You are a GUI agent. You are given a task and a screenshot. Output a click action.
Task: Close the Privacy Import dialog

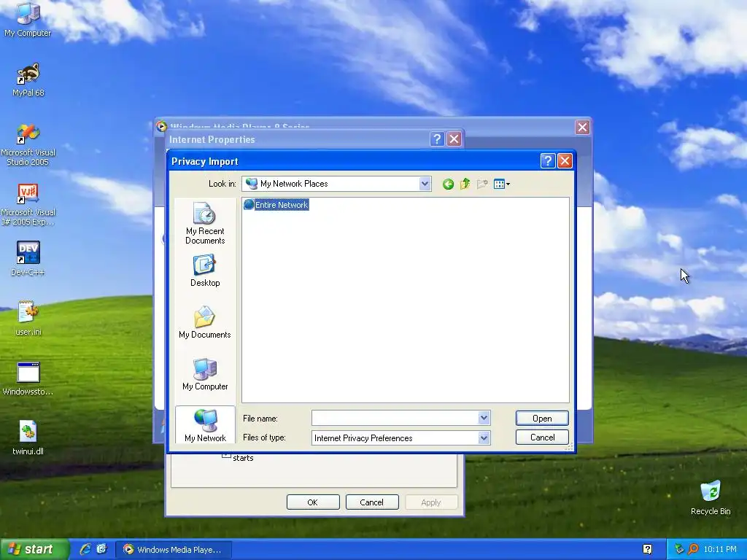pyautogui.click(x=565, y=161)
